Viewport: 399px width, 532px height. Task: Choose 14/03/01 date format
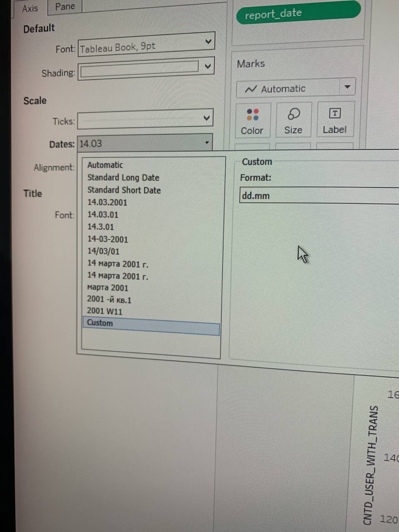click(x=103, y=251)
